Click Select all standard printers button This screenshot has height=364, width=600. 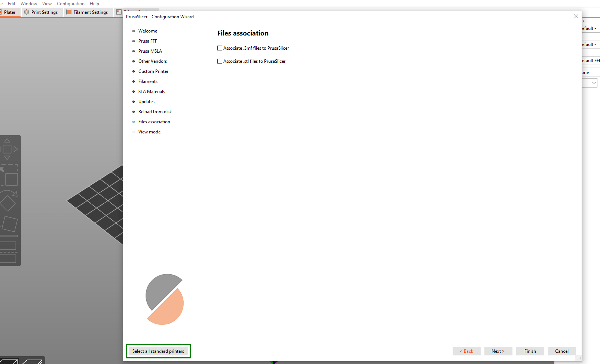coord(158,351)
